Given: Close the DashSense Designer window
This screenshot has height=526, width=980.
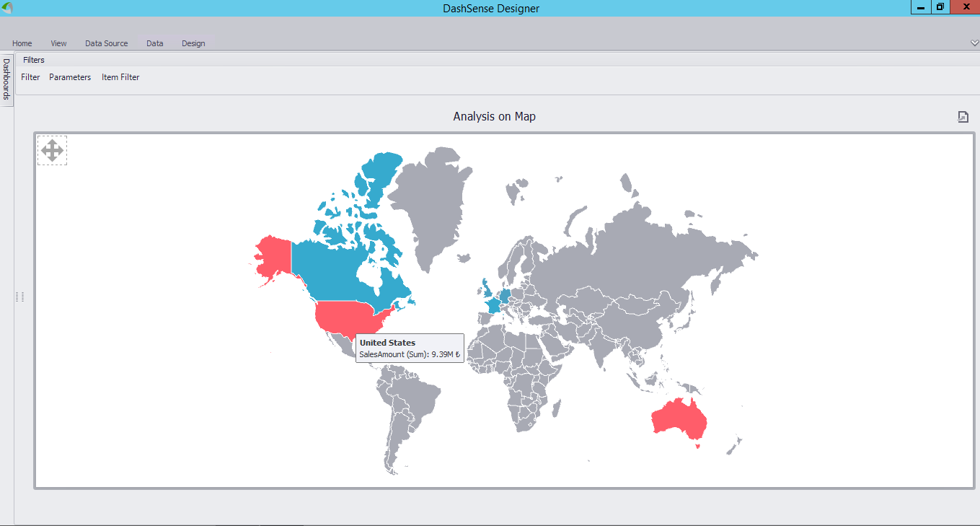Looking at the screenshot, I should 965,7.
